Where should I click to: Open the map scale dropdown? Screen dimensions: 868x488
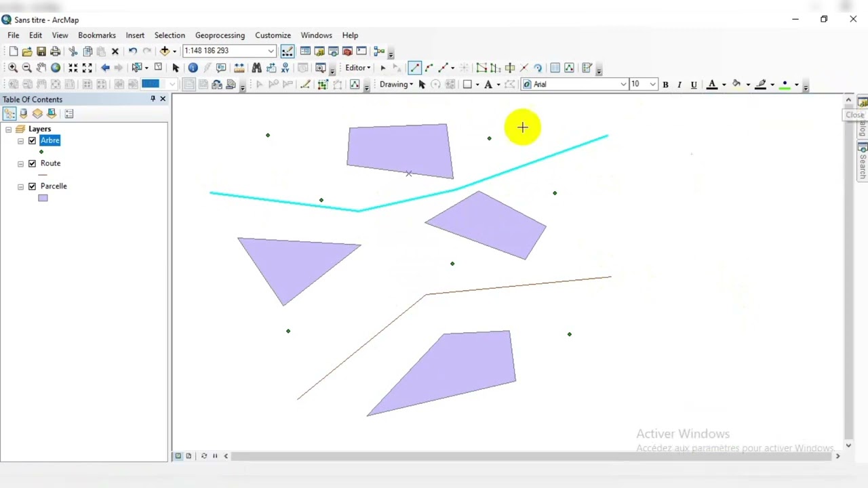[271, 51]
